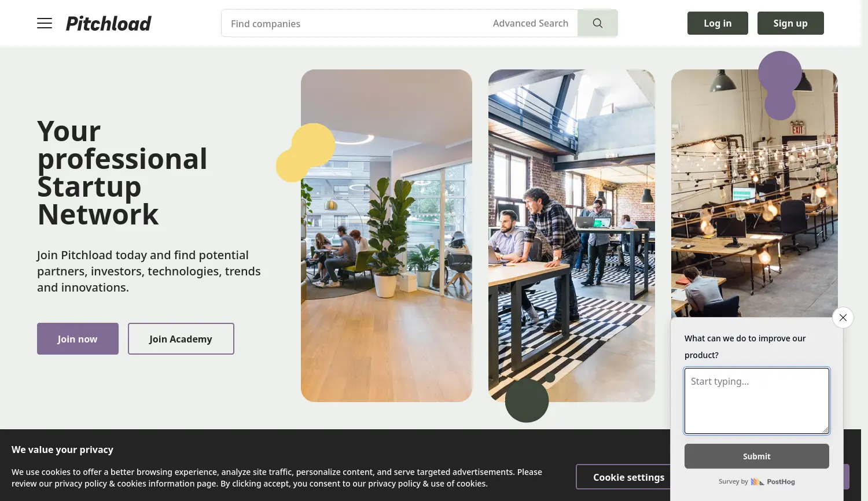Click the dark green decorative circle

[x=527, y=400]
